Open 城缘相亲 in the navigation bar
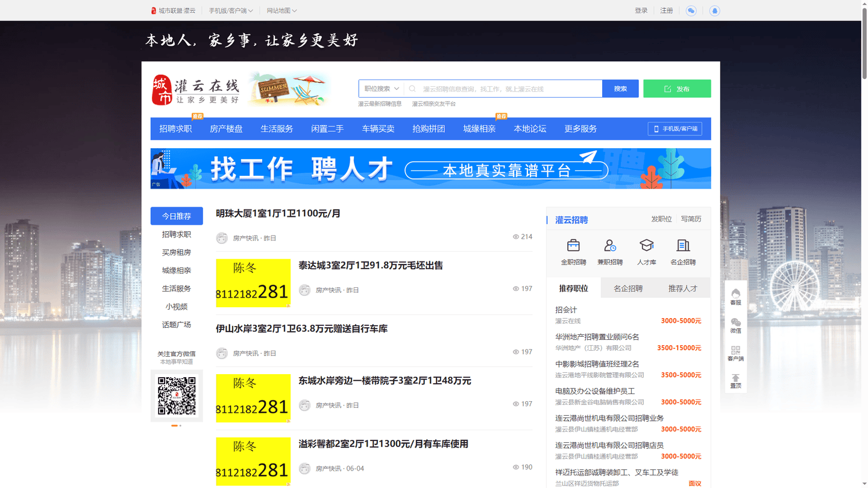 click(x=479, y=129)
